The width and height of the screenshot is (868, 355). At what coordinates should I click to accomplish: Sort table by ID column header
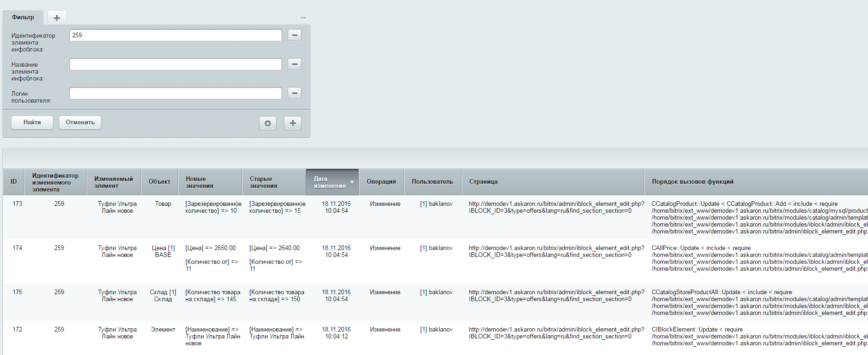coord(14,182)
